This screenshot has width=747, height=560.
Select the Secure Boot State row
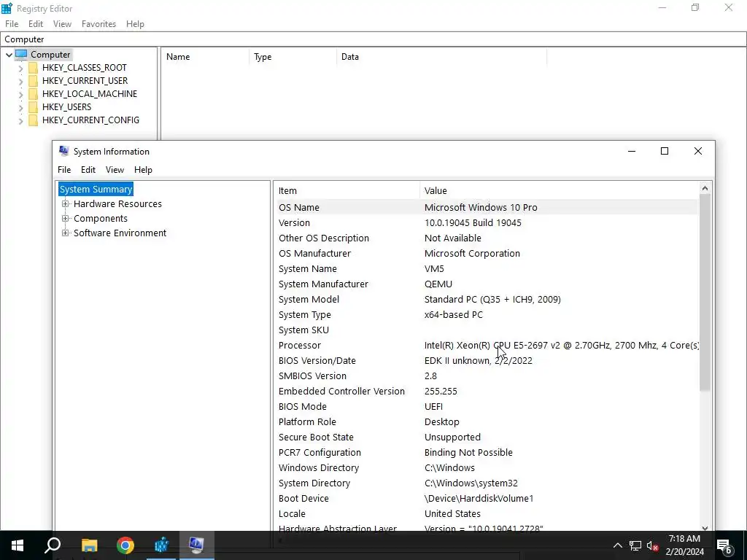487,437
